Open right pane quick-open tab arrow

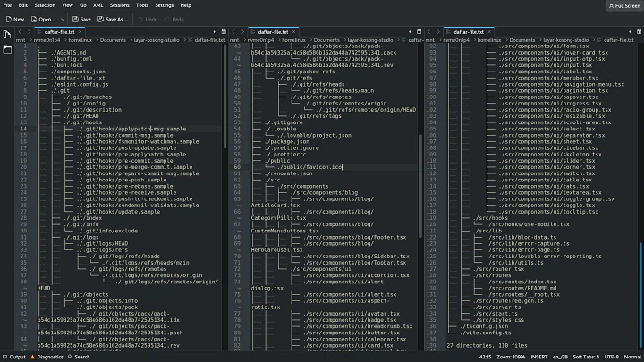pos(630,32)
